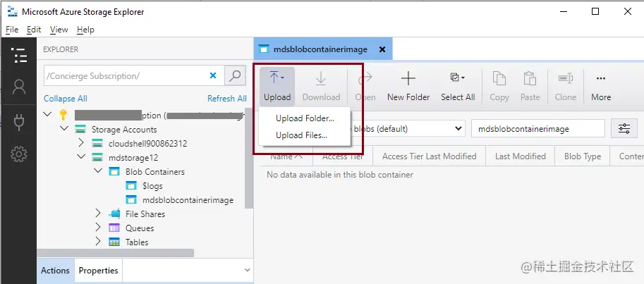Screen dimensions: 644x284
Task: Collapse the Storage Accounts node
Action: pyautogui.click(x=64, y=128)
